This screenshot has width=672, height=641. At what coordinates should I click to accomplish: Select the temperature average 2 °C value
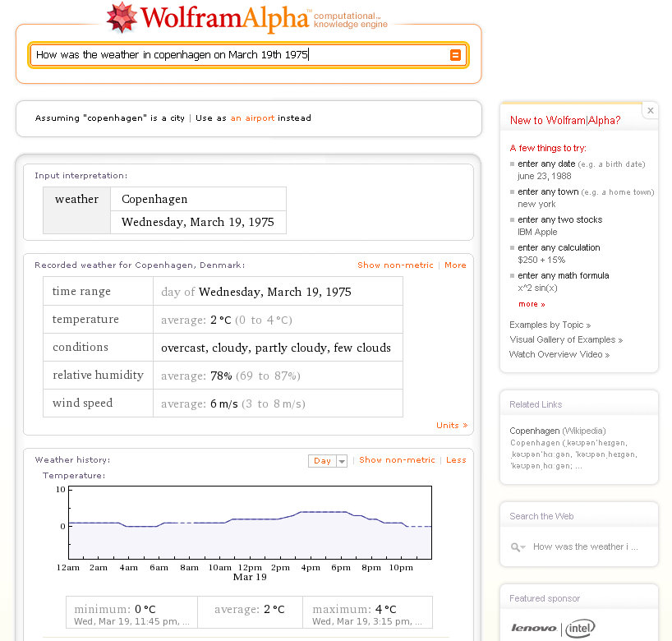click(221, 320)
